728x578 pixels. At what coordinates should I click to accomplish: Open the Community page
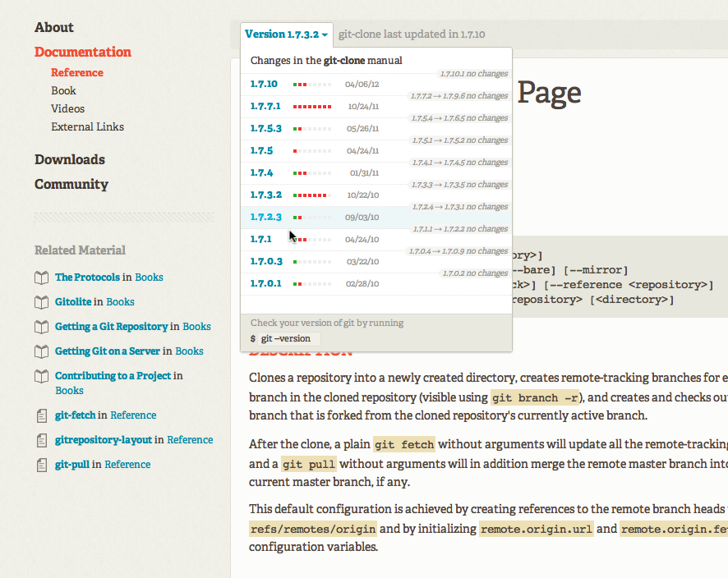(x=71, y=184)
